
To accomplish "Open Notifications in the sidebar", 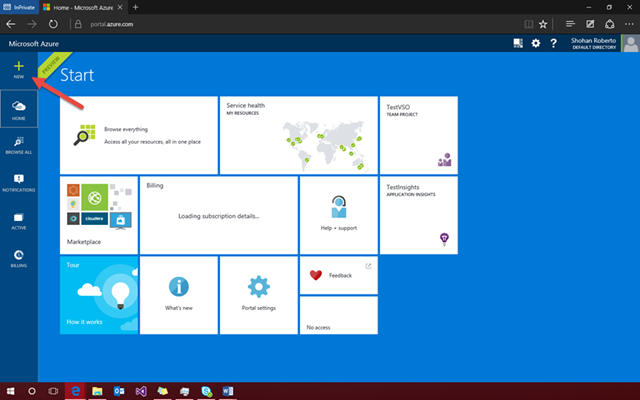I will pos(19,183).
